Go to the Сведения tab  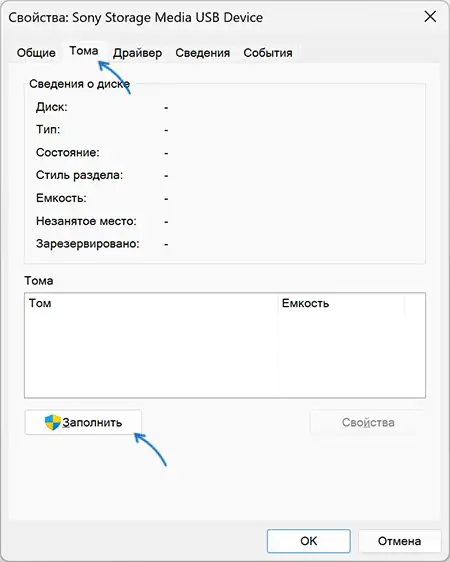tap(202, 53)
